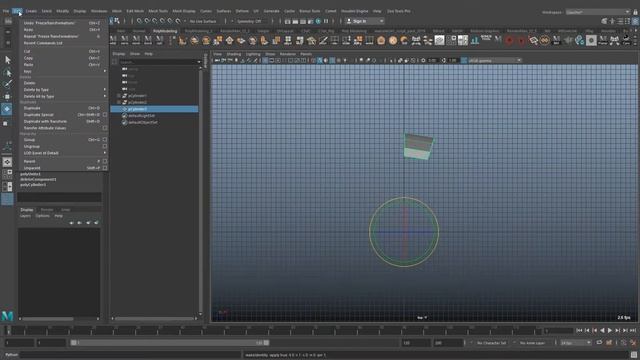Click the Sign In user icon
640x360 pixels.
tap(349, 21)
